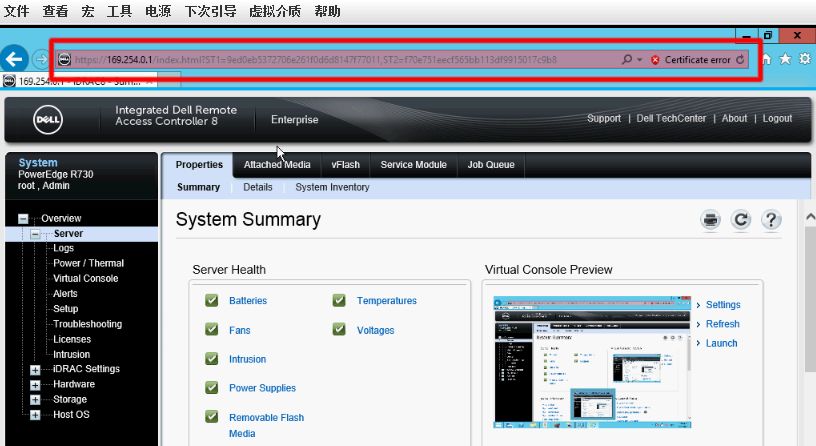Open the 查看 menu

click(x=55, y=11)
